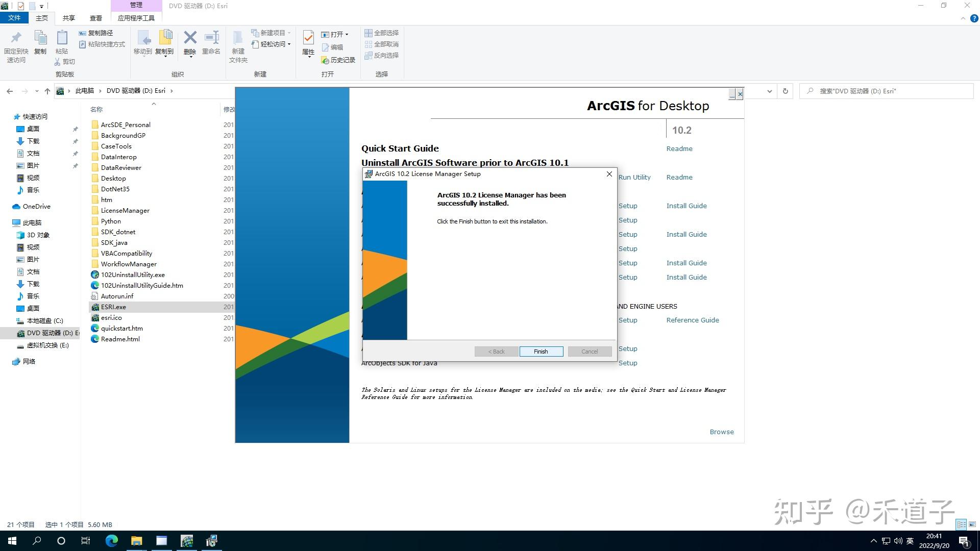980x551 pixels.
Task: Click the Refresh button beside address bar
Action: [786, 91]
